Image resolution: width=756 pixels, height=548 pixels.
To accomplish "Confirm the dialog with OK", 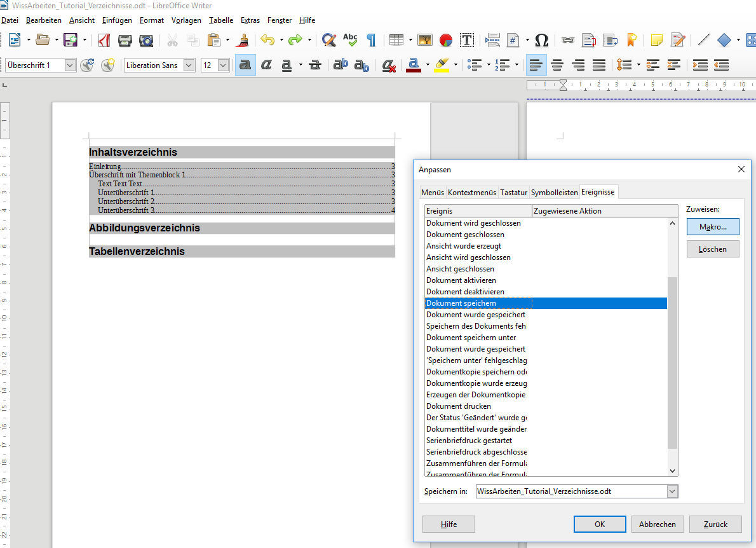I will tap(600, 524).
